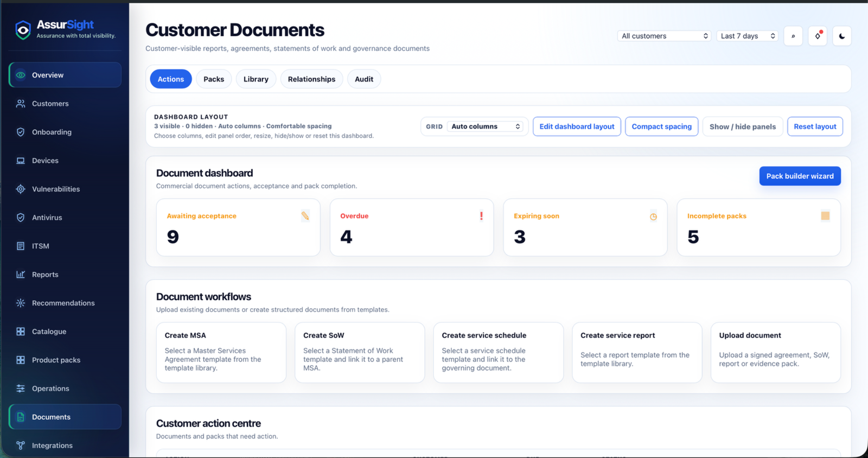The image size is (868, 458).
Task: Toggle dark mode with moon icon
Action: coord(842,36)
